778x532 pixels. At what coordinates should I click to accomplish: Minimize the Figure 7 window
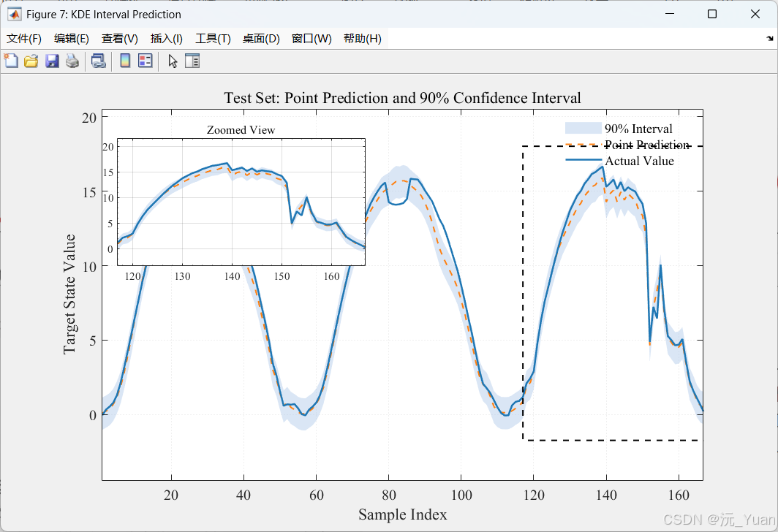[670, 14]
